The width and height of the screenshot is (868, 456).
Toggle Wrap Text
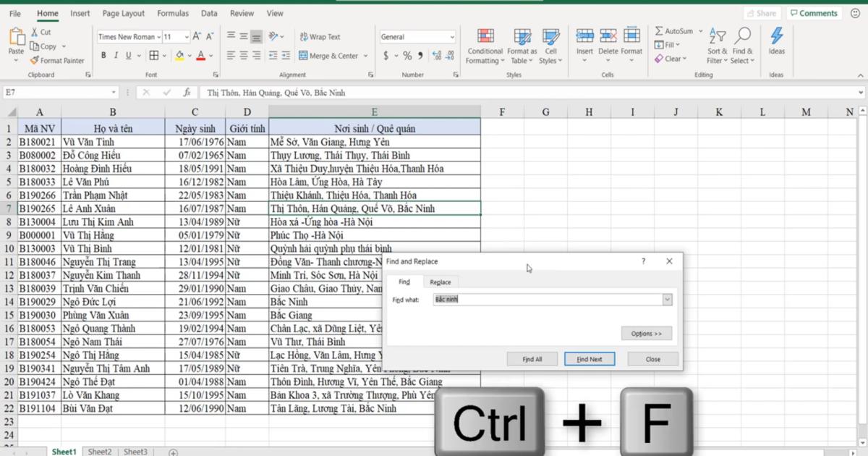tap(320, 37)
